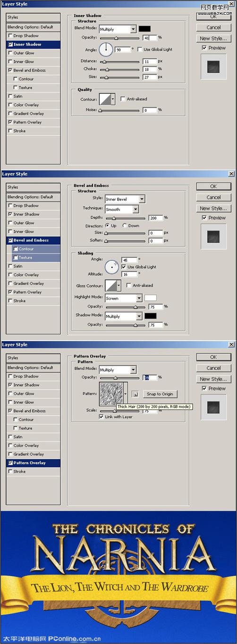Click the Bevel and Emboss Angle field showing 45

[129, 260]
